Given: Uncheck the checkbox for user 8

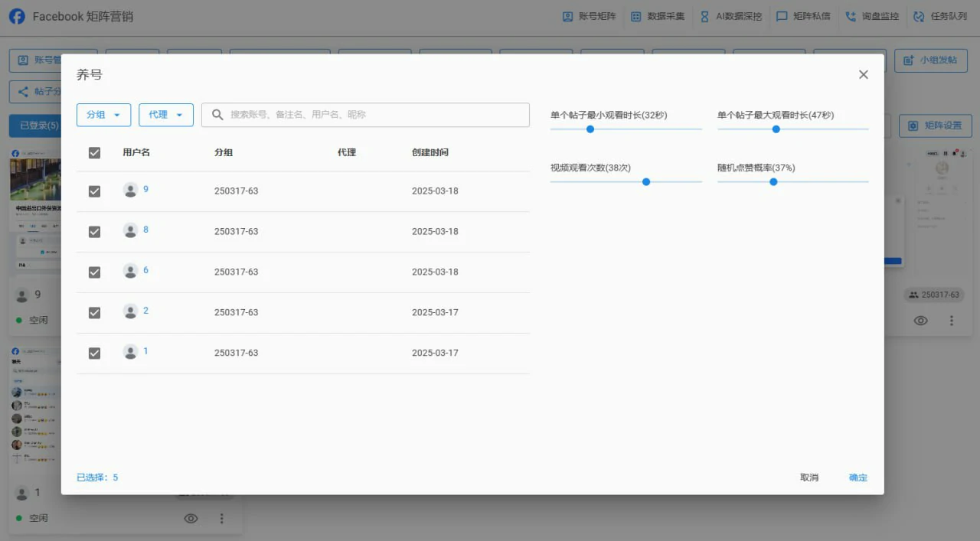Looking at the screenshot, I should (94, 231).
